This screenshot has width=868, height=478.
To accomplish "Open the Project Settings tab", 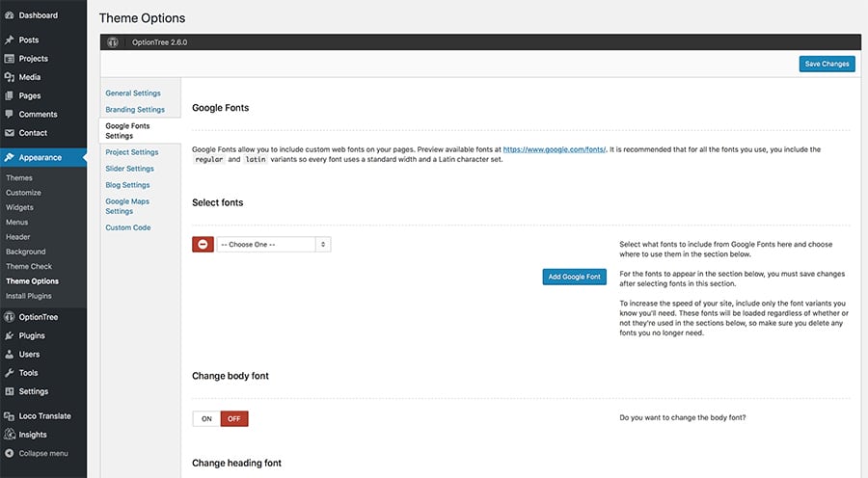I will 132,152.
